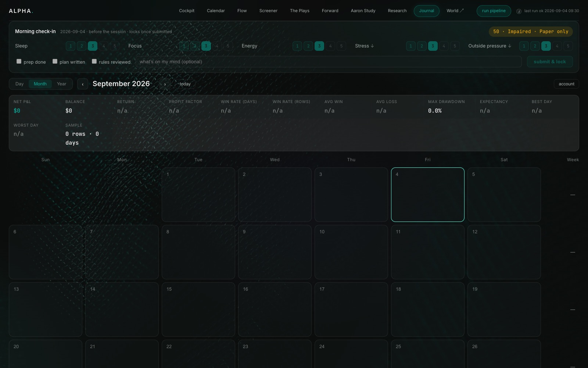Image resolution: width=588 pixels, height=368 pixels.
Task: Check the prep done checkbox
Action: [x=19, y=61]
